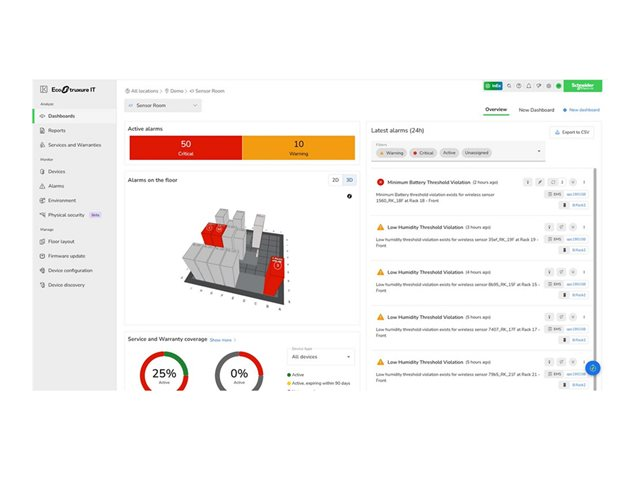Switch to the New Dashboard tab

tap(536, 110)
